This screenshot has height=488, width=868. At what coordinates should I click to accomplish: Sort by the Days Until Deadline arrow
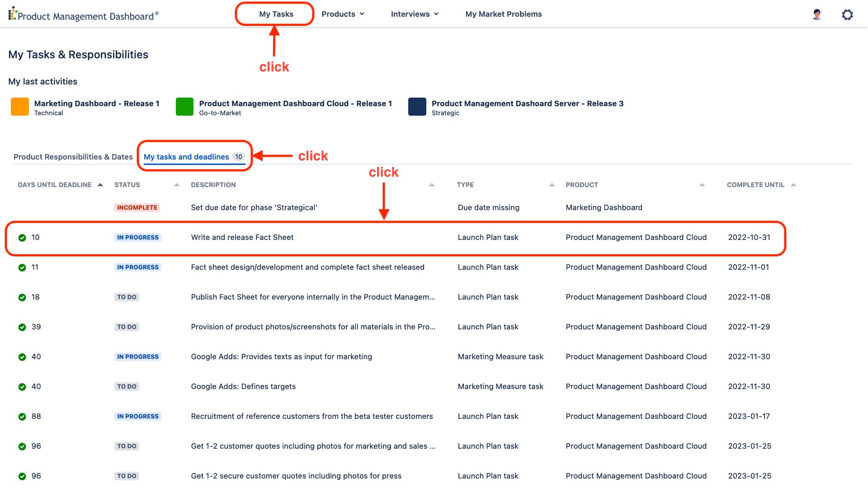click(x=100, y=185)
